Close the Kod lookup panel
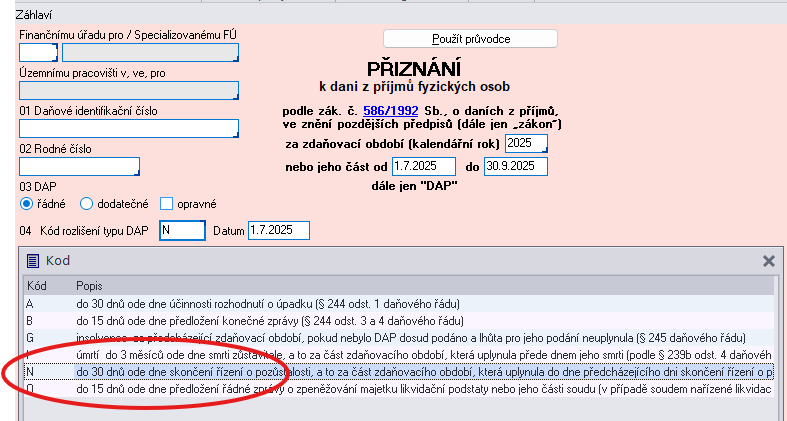This screenshot has height=421, width=787. click(769, 261)
